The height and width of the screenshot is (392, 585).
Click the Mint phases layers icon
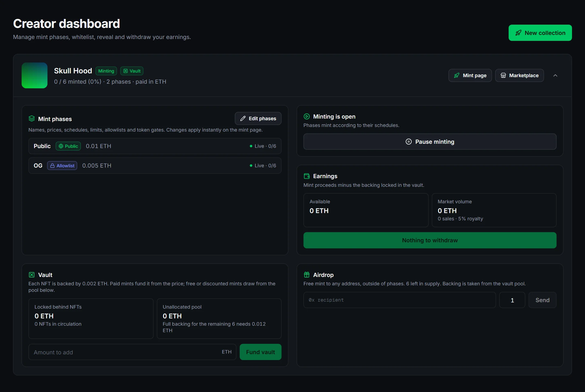pos(32,119)
